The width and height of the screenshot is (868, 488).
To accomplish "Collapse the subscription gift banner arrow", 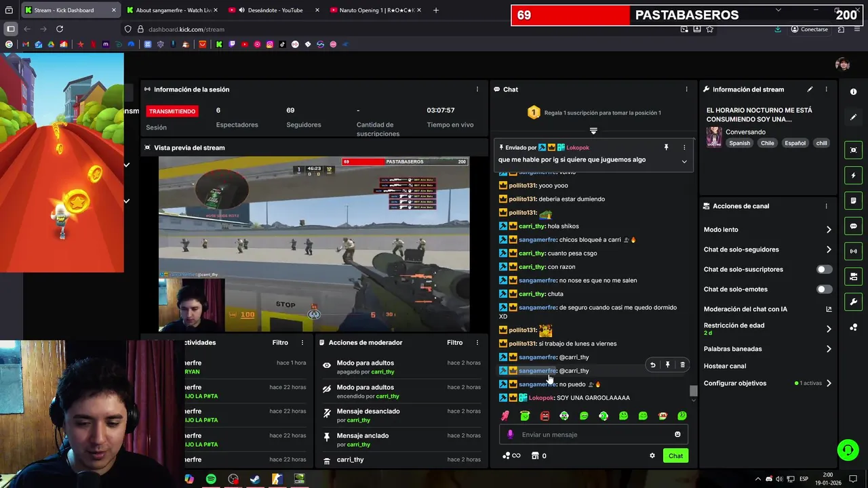I will coord(593,131).
